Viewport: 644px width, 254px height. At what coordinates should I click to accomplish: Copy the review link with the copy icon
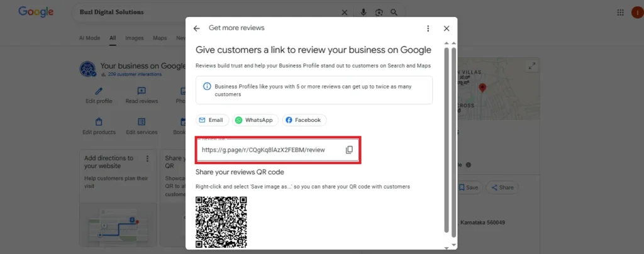coord(349,150)
